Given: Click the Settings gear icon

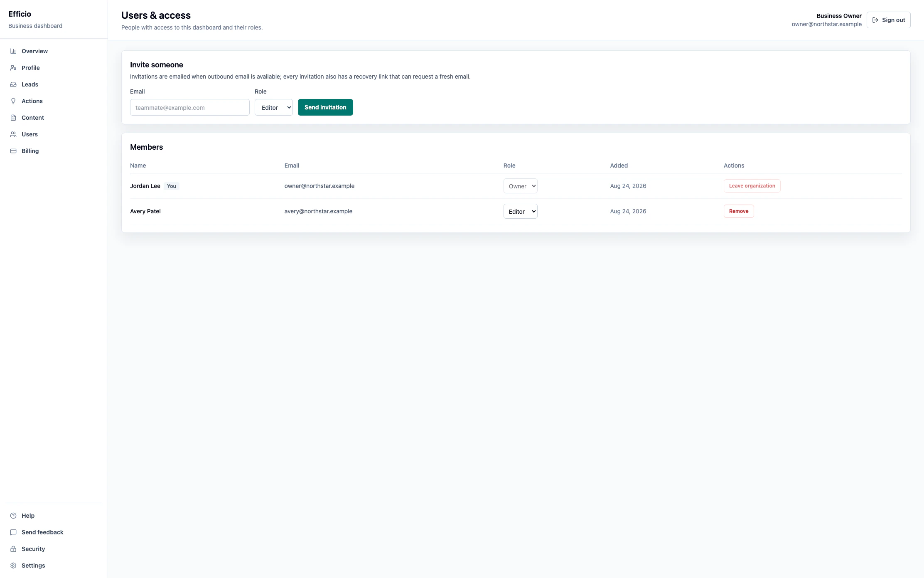Looking at the screenshot, I should click(13, 566).
